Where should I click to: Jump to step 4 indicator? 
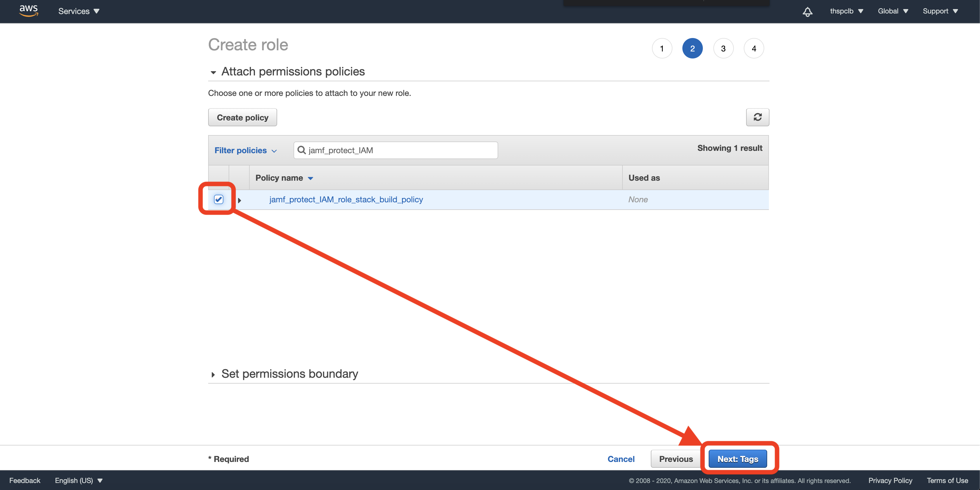pos(753,48)
